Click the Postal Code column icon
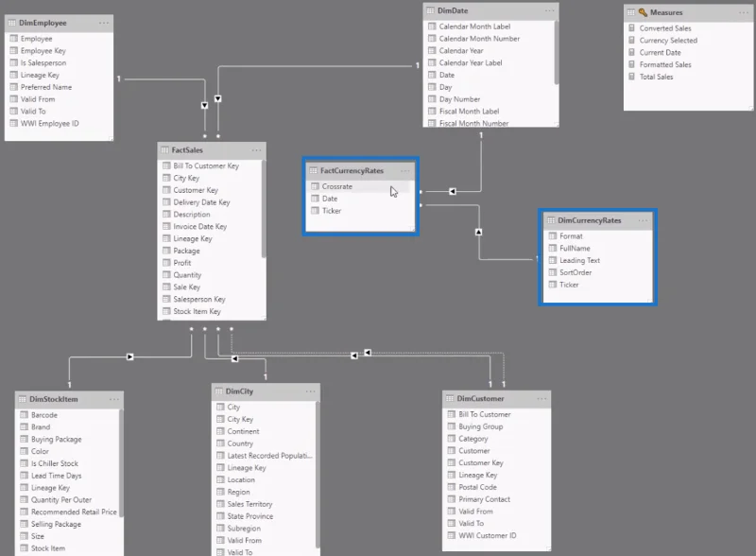Screen dimensions: 756x556 click(x=452, y=487)
